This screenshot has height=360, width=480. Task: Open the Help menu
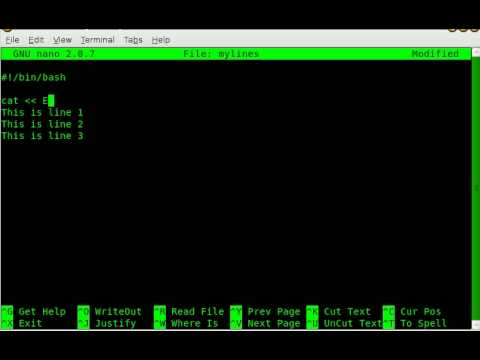161,40
